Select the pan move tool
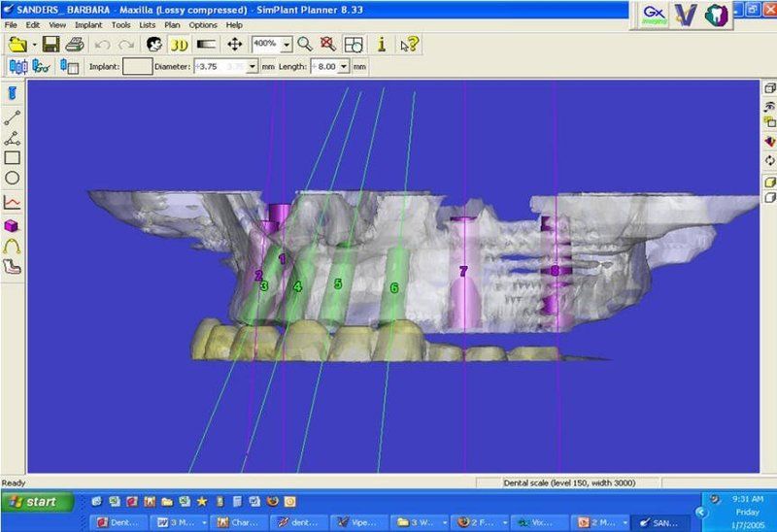This screenshot has height=532, width=777. 234,45
